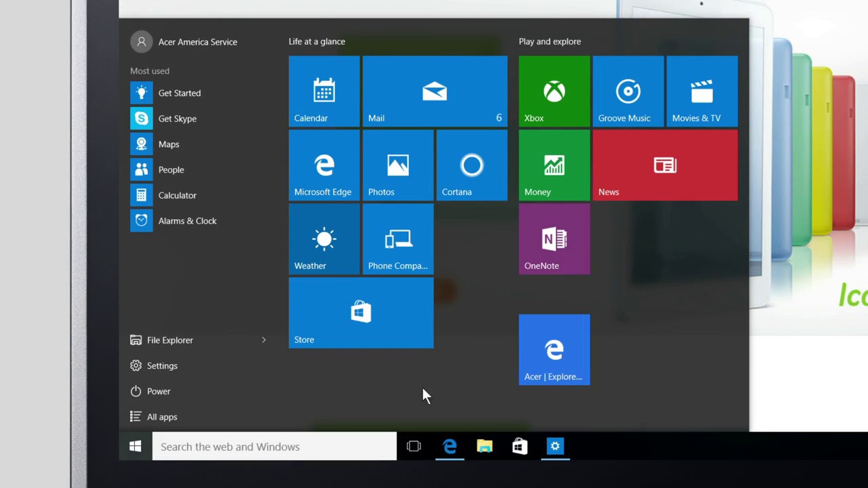
Task: Open the Mail tile
Action: coord(435,91)
